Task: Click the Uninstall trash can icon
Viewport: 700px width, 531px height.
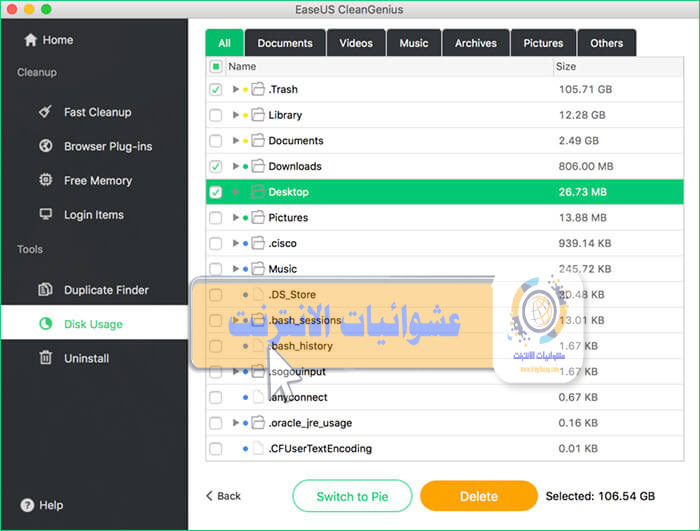Action: tap(46, 358)
